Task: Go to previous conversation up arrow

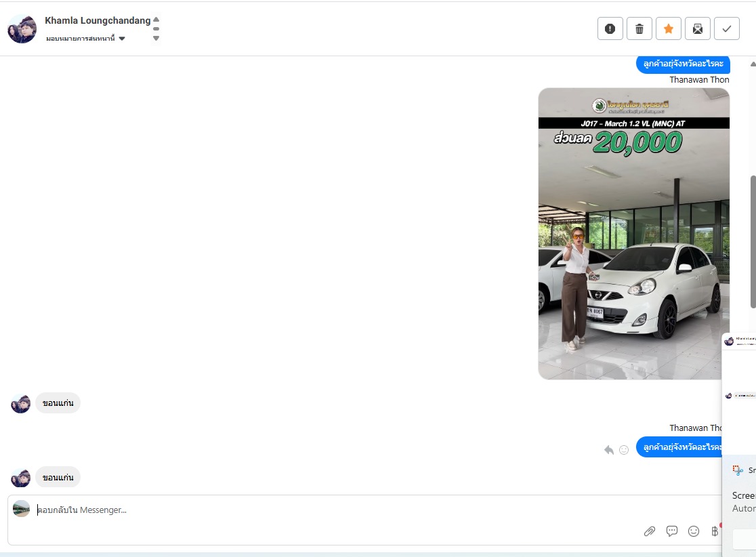Action: pos(156,20)
